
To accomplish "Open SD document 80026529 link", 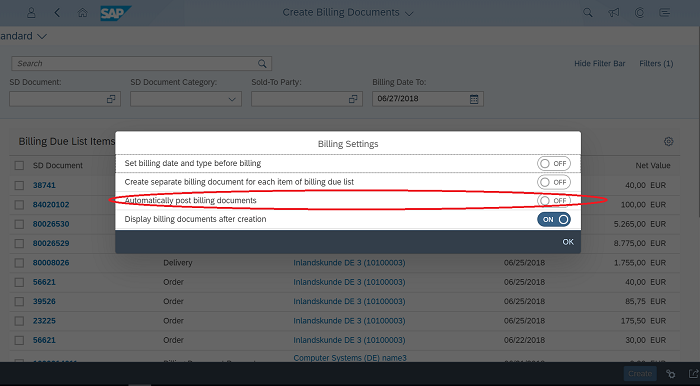I will [51, 244].
